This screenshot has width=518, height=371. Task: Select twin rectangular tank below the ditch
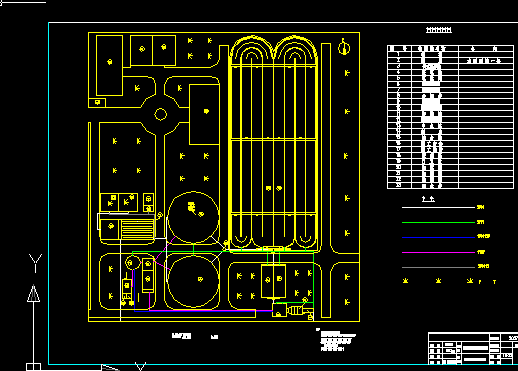273,281
